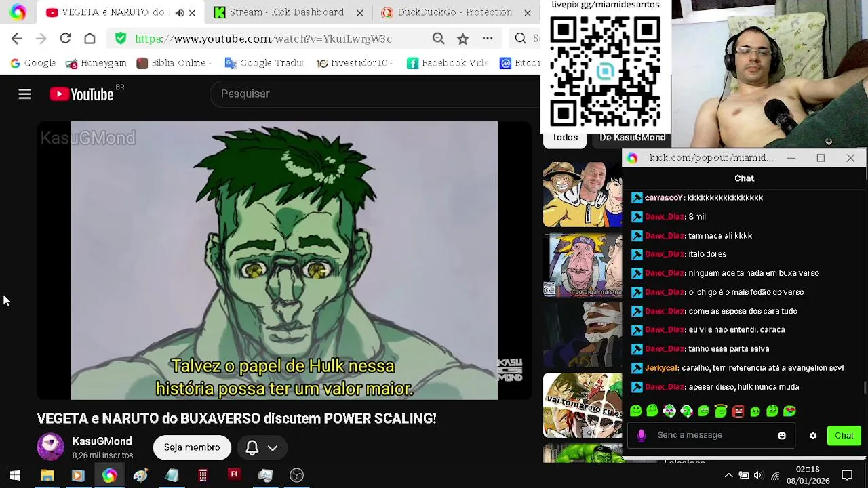Click the browser back arrow
Image resolution: width=868 pixels, height=488 pixels.
coord(17,39)
